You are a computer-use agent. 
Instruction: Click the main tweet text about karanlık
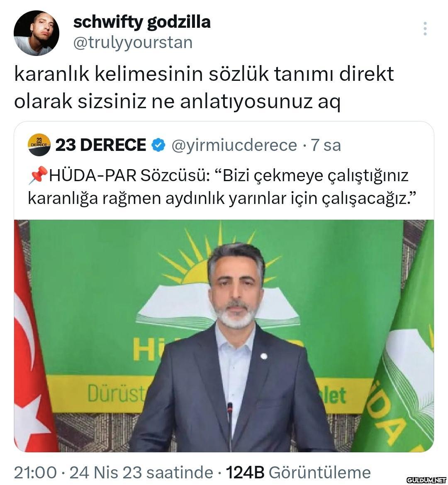205,87
